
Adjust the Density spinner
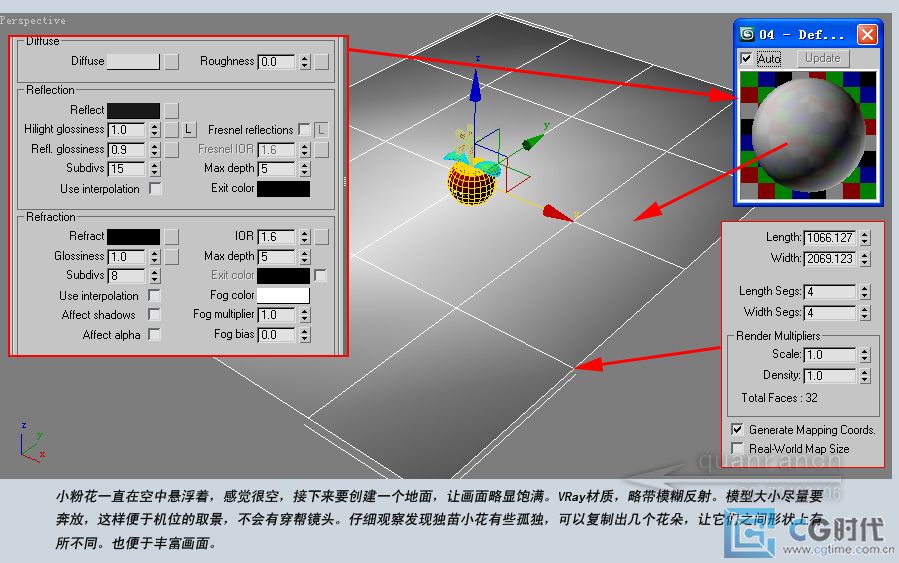click(x=865, y=376)
